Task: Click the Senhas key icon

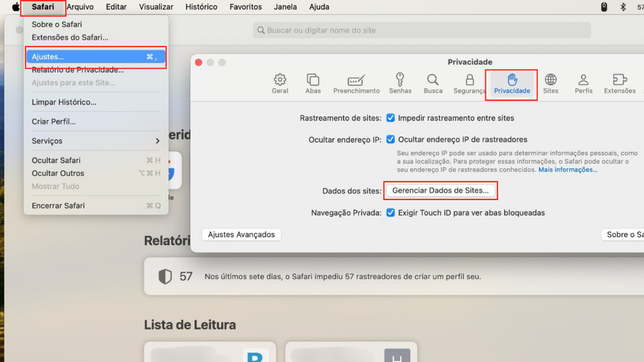Action: tap(400, 84)
